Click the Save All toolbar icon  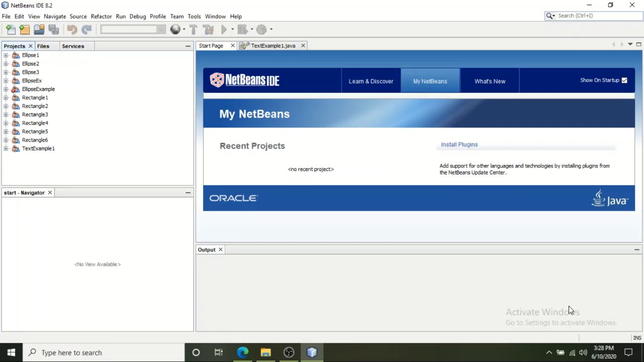(54, 30)
